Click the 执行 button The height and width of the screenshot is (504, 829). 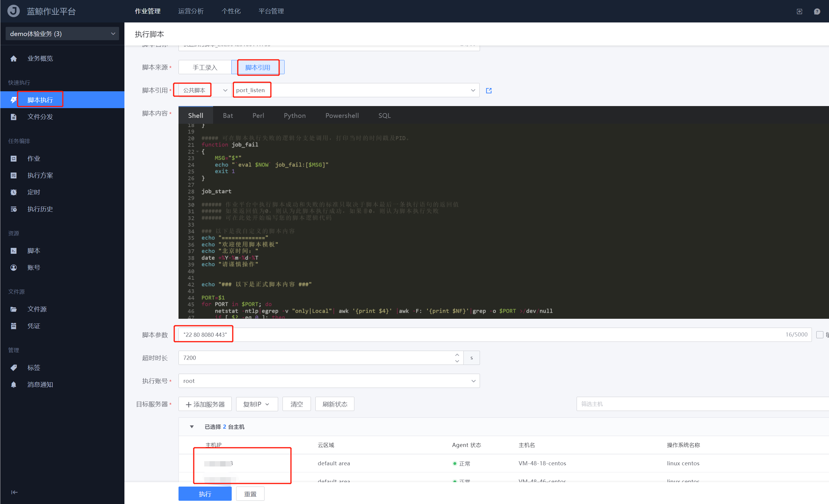(205, 494)
